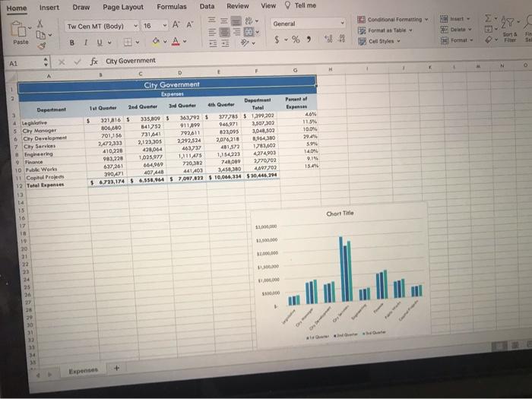Cut selection with the scissors icon

tap(40, 24)
